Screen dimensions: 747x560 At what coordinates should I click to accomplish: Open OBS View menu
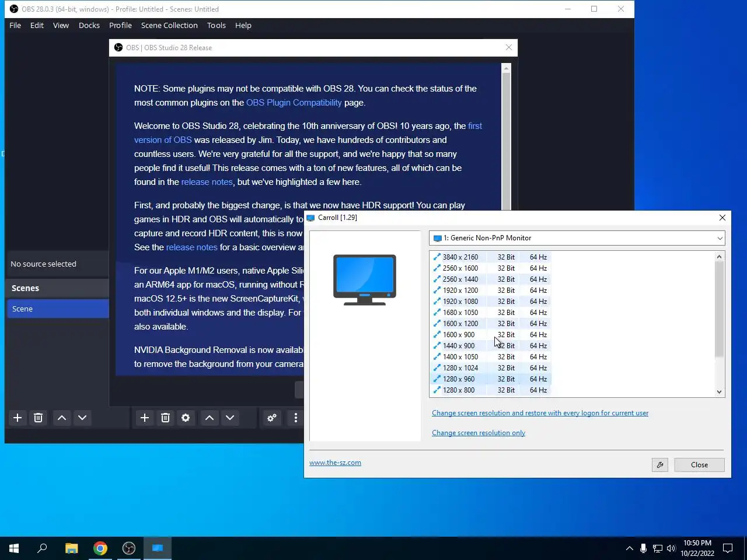coord(61,25)
